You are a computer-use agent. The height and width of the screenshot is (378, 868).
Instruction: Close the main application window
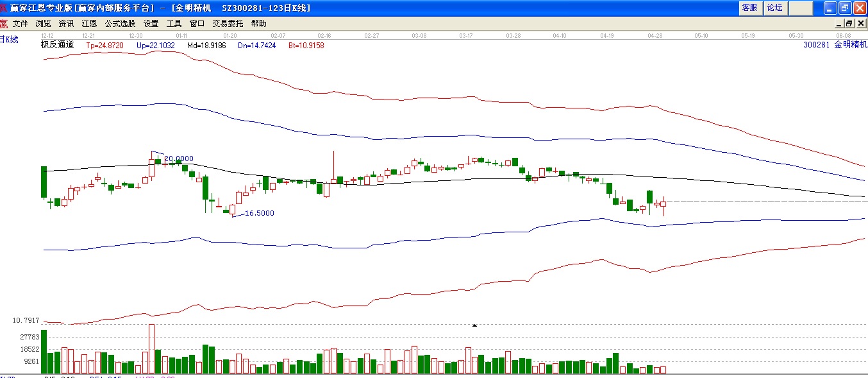(x=860, y=8)
